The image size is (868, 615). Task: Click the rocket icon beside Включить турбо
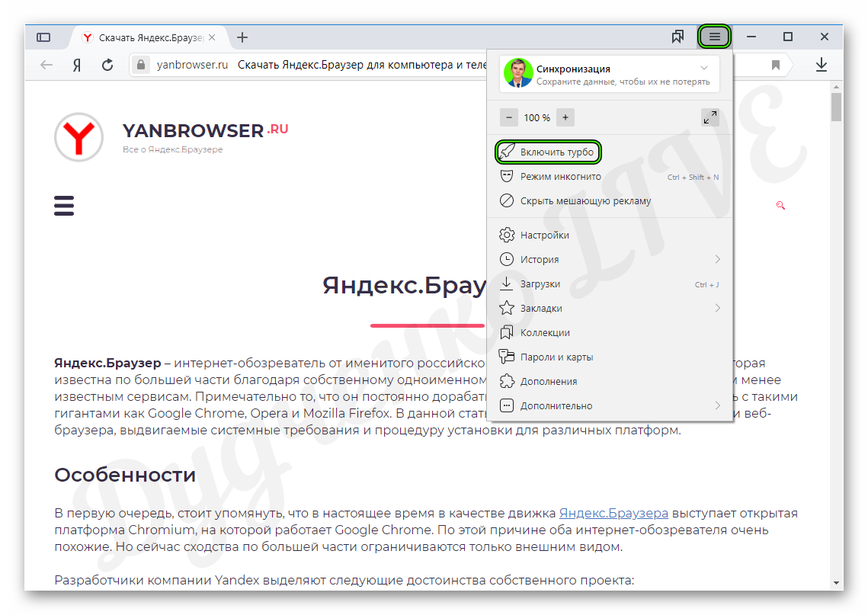(x=507, y=151)
